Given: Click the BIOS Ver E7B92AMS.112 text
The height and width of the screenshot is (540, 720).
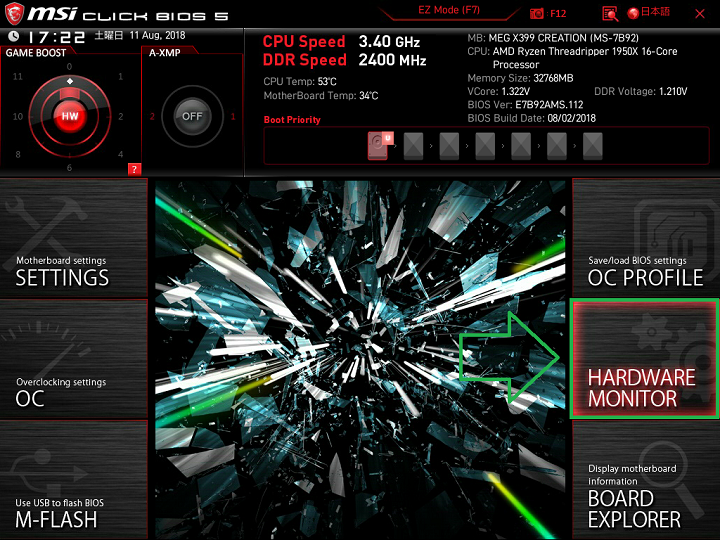Looking at the screenshot, I should pos(525,104).
